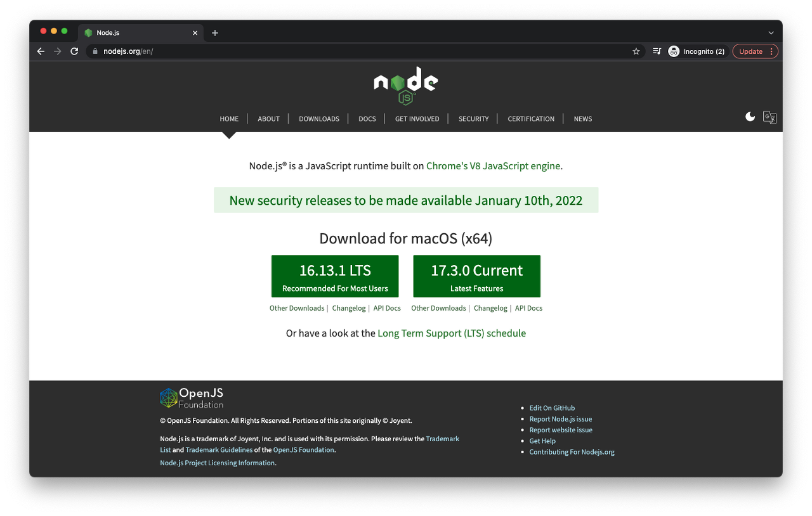Open the GET INVOLVED nav item

pos(417,119)
